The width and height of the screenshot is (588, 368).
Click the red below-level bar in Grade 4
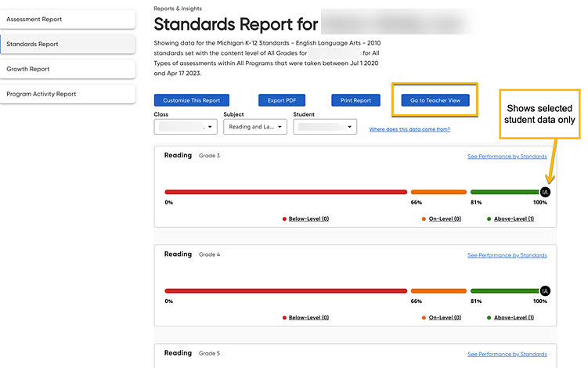[x=286, y=290]
